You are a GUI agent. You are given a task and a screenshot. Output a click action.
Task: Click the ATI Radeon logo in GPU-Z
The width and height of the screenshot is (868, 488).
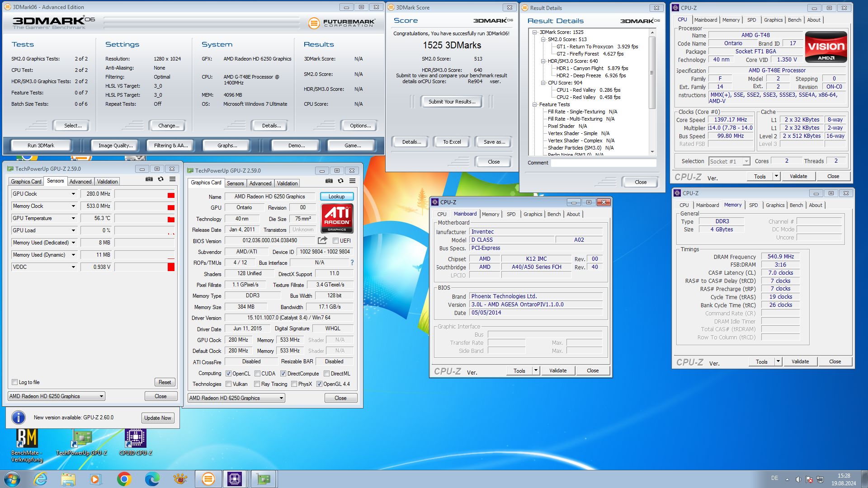pos(337,218)
